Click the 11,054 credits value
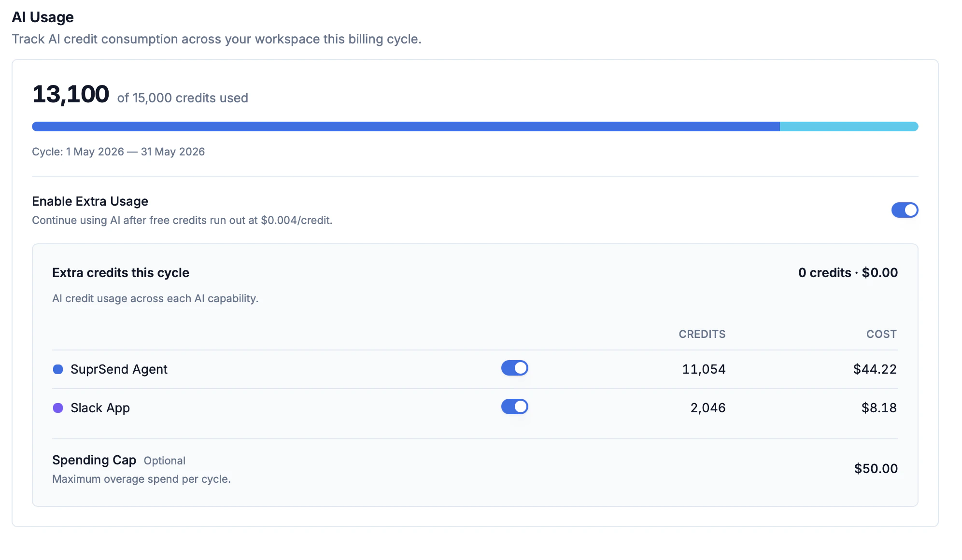 coord(704,369)
